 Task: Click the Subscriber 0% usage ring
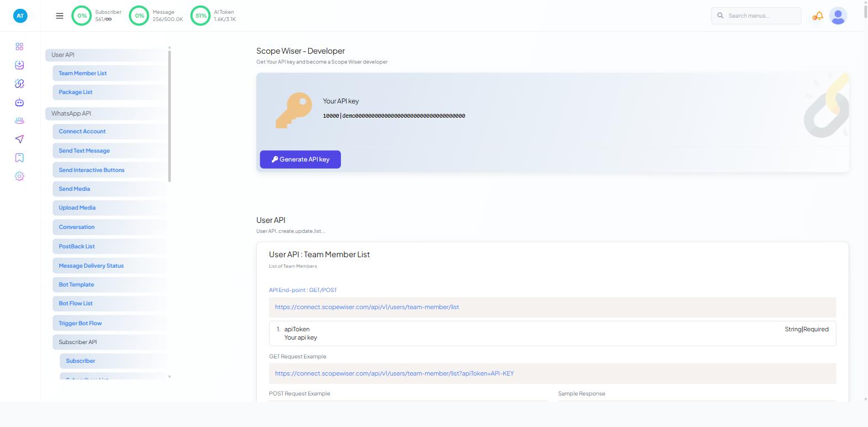(82, 15)
